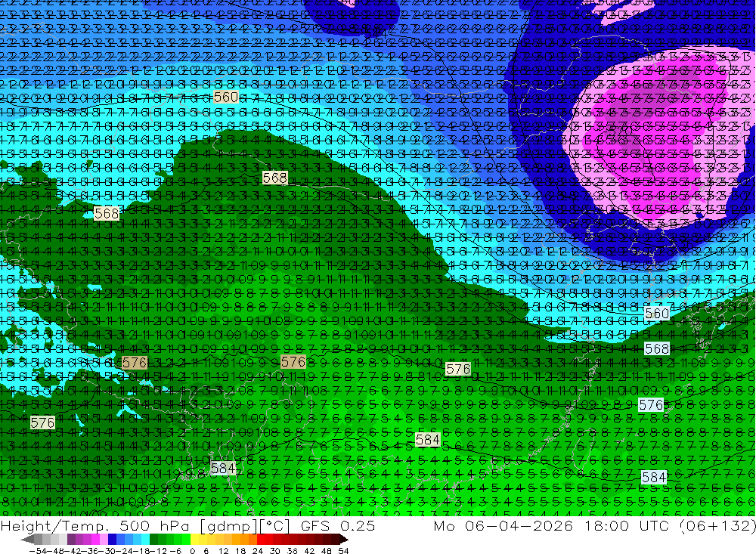Click the rightmost 584 contour label
Screen dimensions: 756x554
[x=654, y=477]
